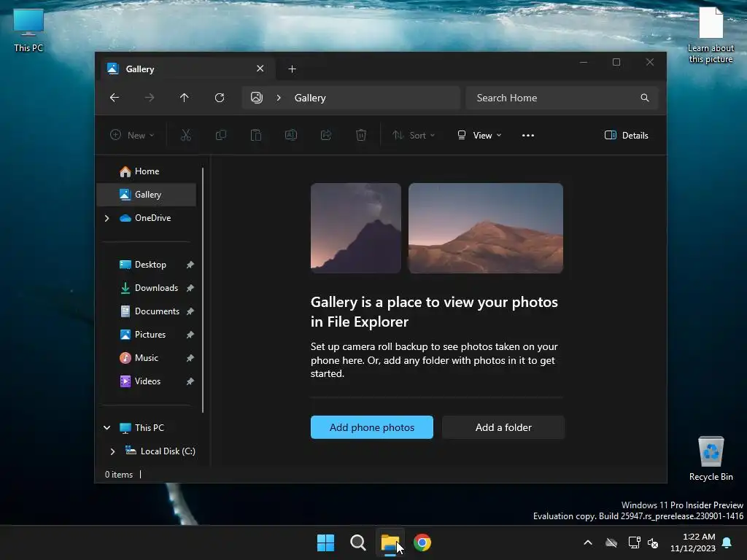This screenshot has height=560, width=747.
Task: Show hidden system tray icons
Action: [588, 542]
